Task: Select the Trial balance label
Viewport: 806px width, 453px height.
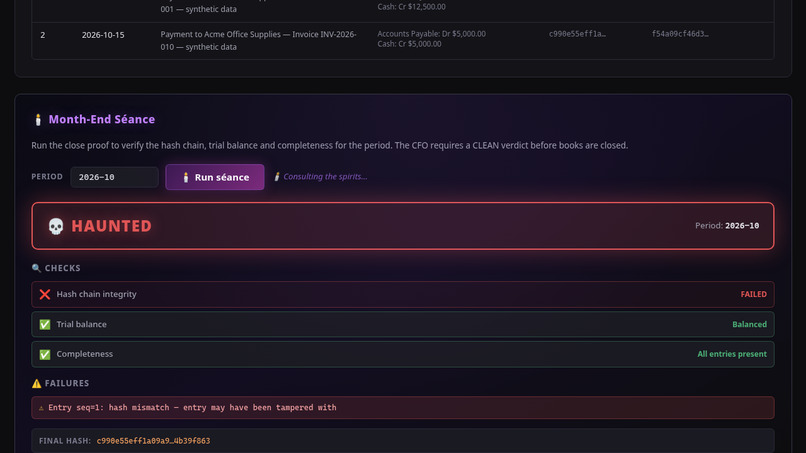Action: pyautogui.click(x=82, y=324)
